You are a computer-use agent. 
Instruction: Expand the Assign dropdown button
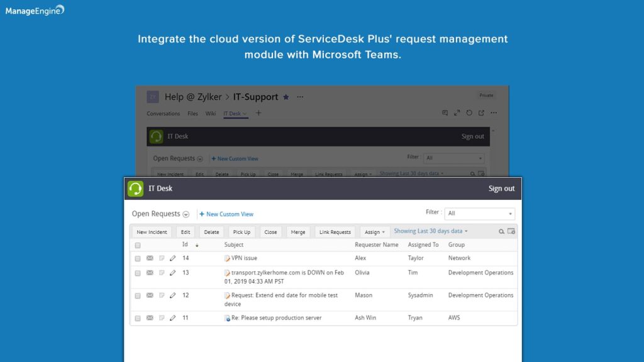click(375, 232)
